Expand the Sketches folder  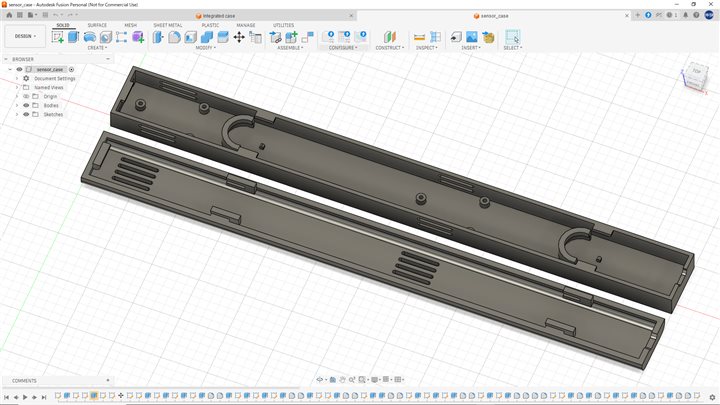(x=17, y=114)
